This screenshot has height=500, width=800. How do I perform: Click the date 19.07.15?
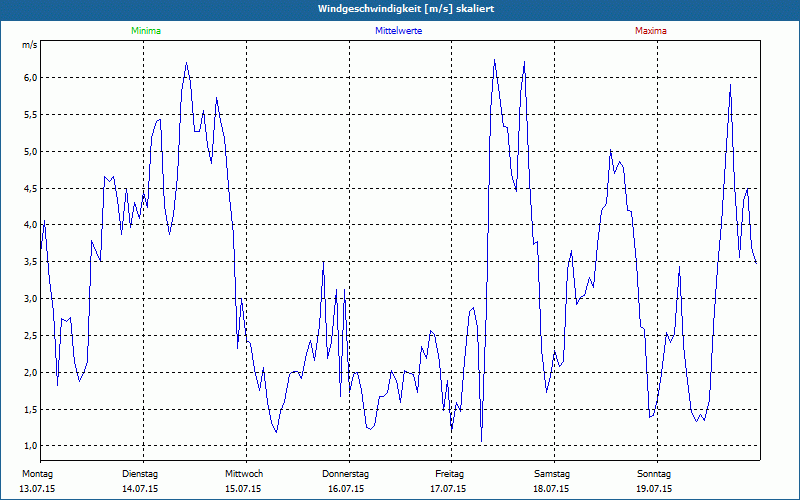tap(654, 489)
